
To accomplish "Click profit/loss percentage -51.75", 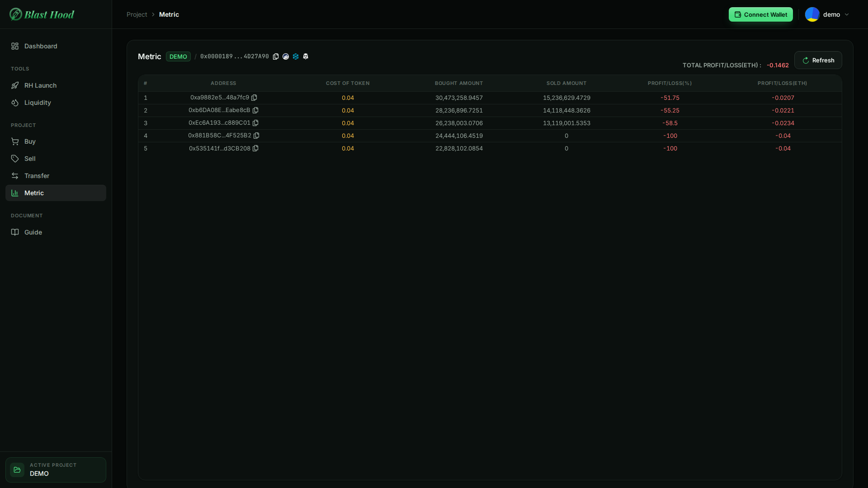I will coord(670,98).
